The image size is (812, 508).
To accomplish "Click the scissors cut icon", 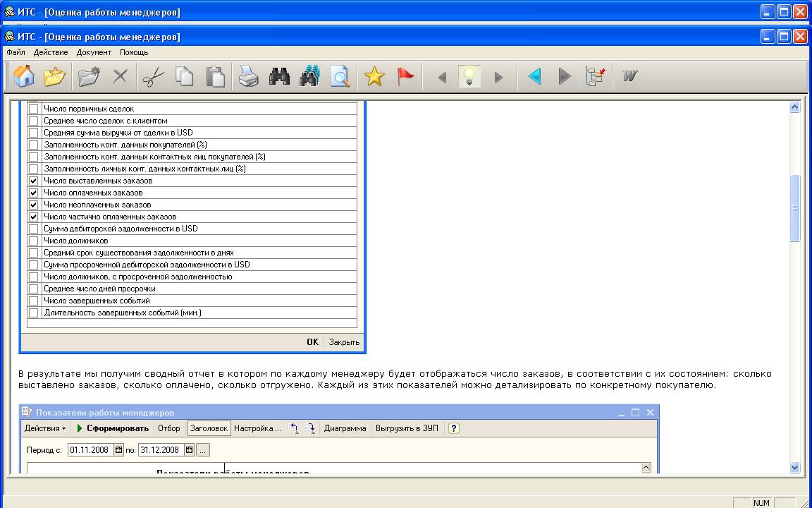I will pos(152,76).
